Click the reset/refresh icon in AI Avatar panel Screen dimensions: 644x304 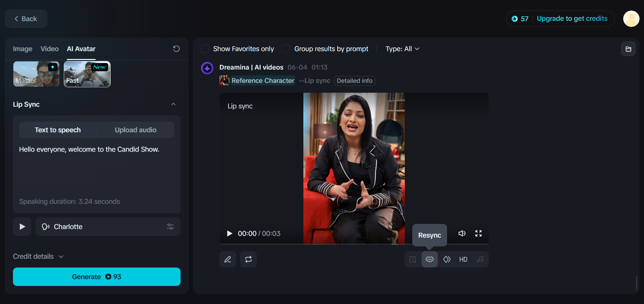click(176, 49)
